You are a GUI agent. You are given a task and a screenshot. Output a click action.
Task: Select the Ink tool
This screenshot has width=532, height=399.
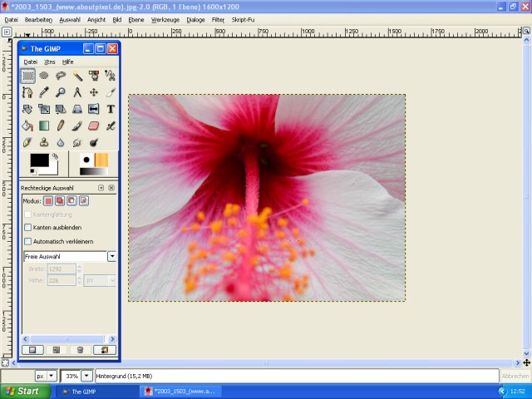pyautogui.click(x=27, y=142)
